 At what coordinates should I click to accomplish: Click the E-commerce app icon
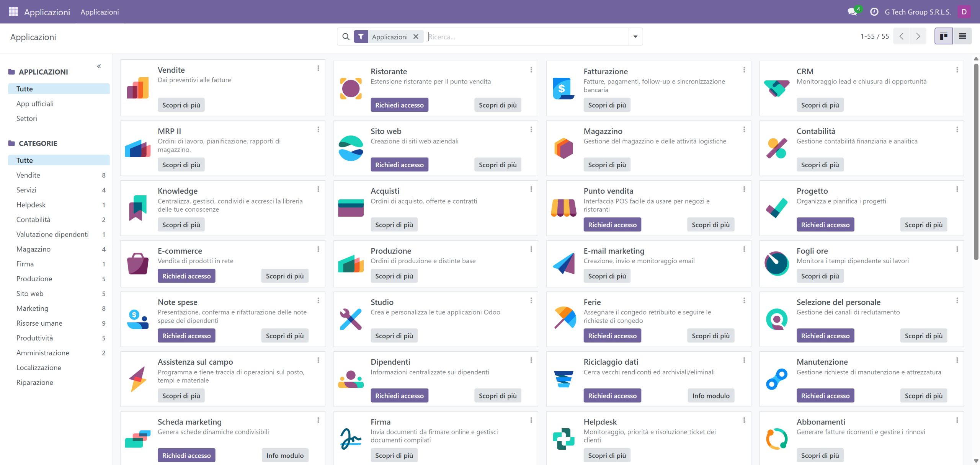[x=138, y=263]
